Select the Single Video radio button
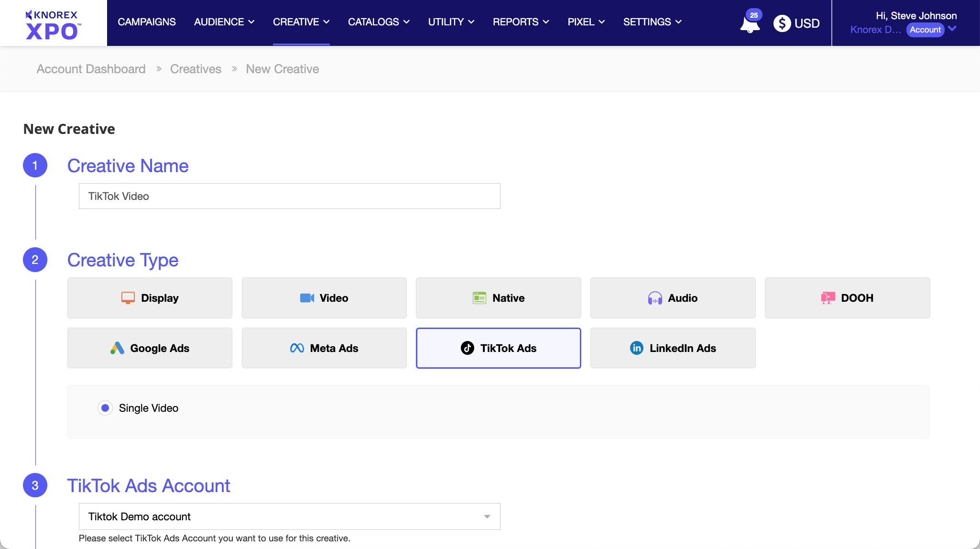 click(105, 408)
